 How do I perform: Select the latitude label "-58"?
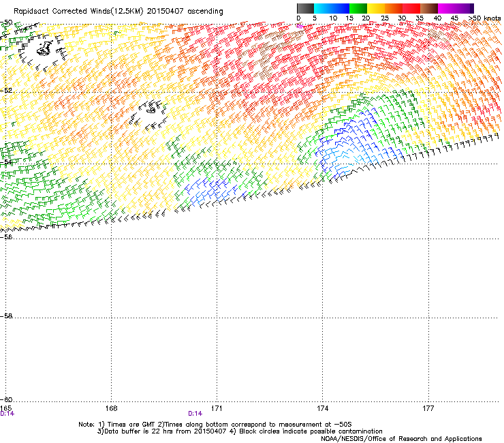[6, 316]
